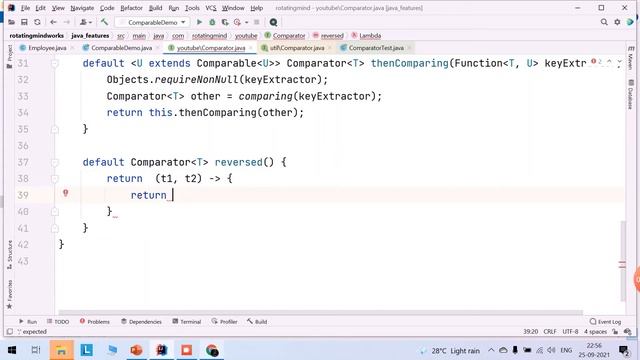
Task: Click the editor vertical scrollbar
Action: pos(622,261)
